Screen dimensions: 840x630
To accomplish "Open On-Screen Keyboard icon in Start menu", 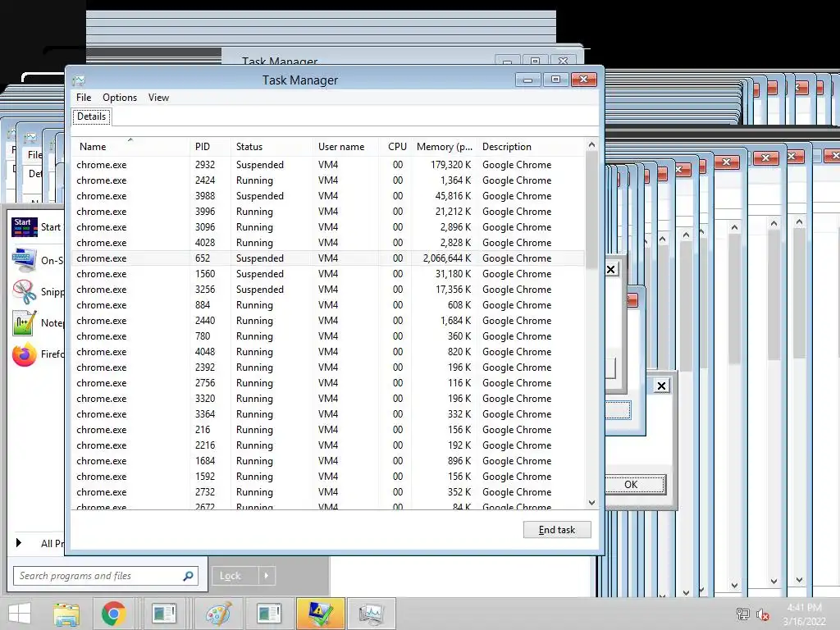I will pyautogui.click(x=24, y=260).
